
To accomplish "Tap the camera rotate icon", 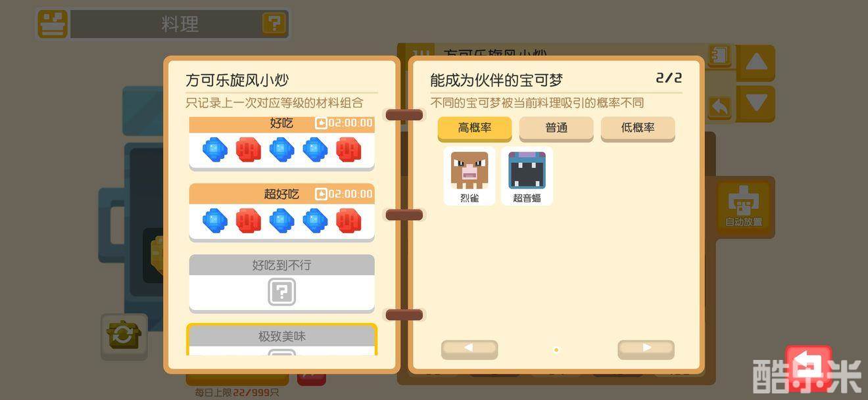I will [x=124, y=336].
